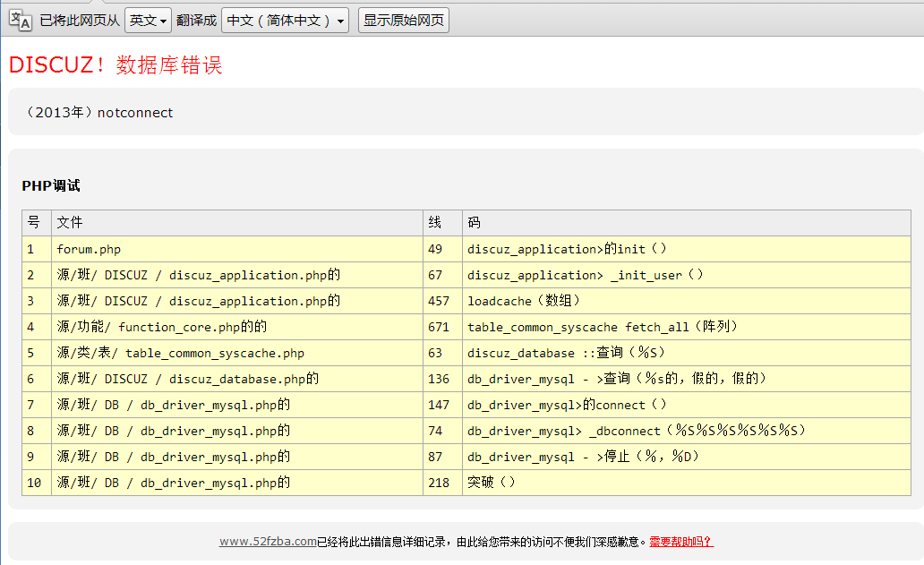Click line number 671
This screenshot has height=565, width=924.
(x=442, y=327)
